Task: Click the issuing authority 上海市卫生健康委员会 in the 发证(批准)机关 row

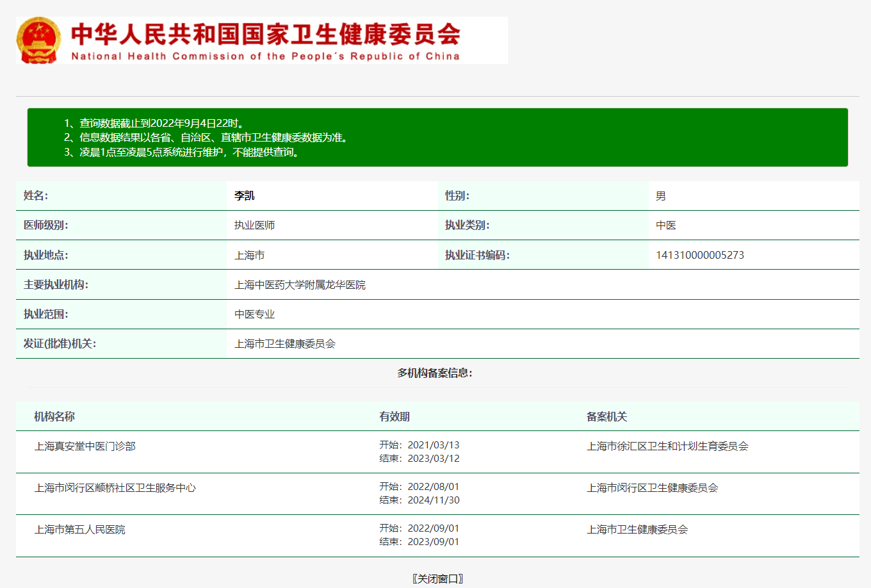Action: (x=285, y=343)
